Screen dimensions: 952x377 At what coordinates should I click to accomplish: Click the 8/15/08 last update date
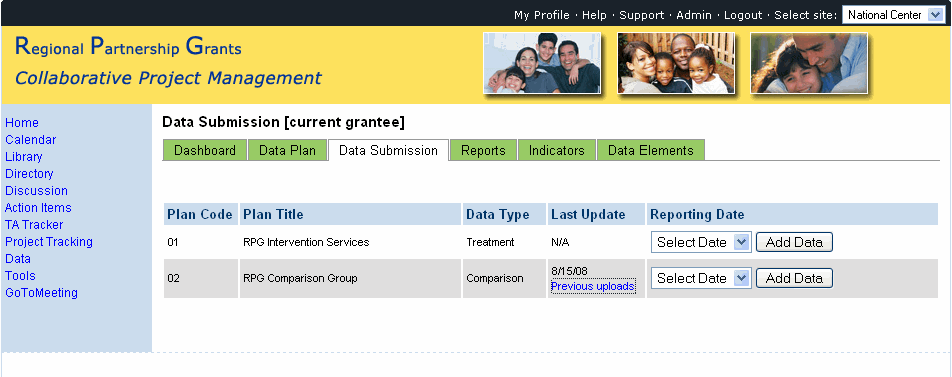point(569,271)
